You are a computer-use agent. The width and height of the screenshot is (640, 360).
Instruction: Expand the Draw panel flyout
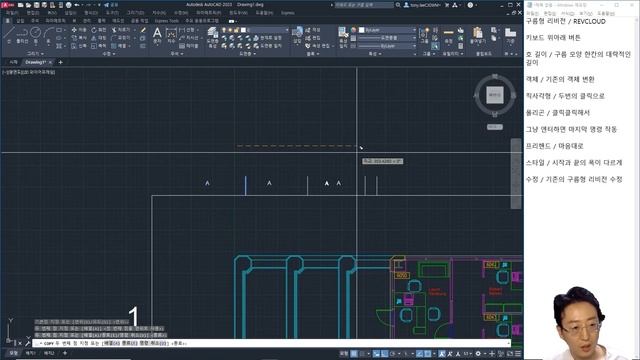tap(36, 53)
